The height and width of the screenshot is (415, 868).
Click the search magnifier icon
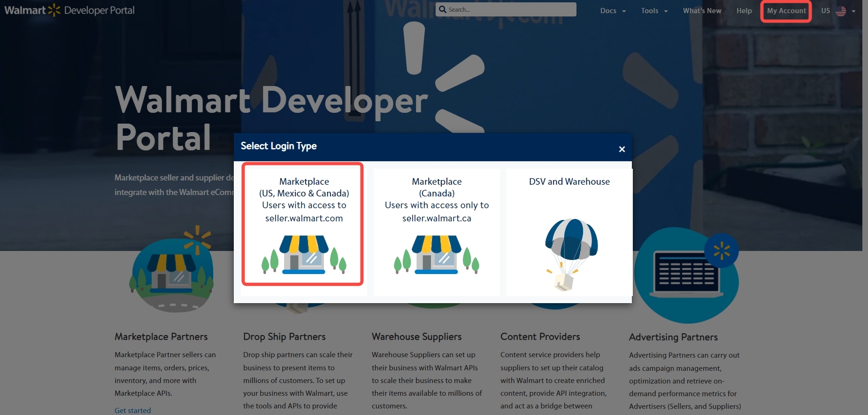[x=442, y=9]
